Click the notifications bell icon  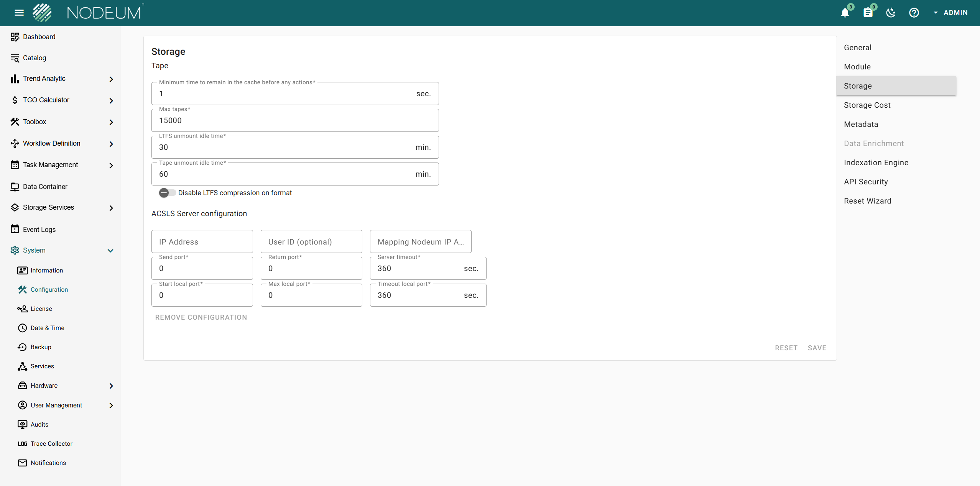[845, 13]
